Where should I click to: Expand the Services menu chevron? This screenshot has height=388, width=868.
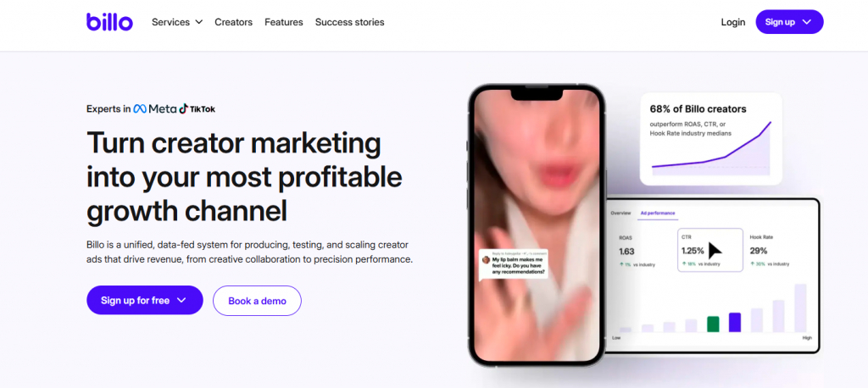198,22
